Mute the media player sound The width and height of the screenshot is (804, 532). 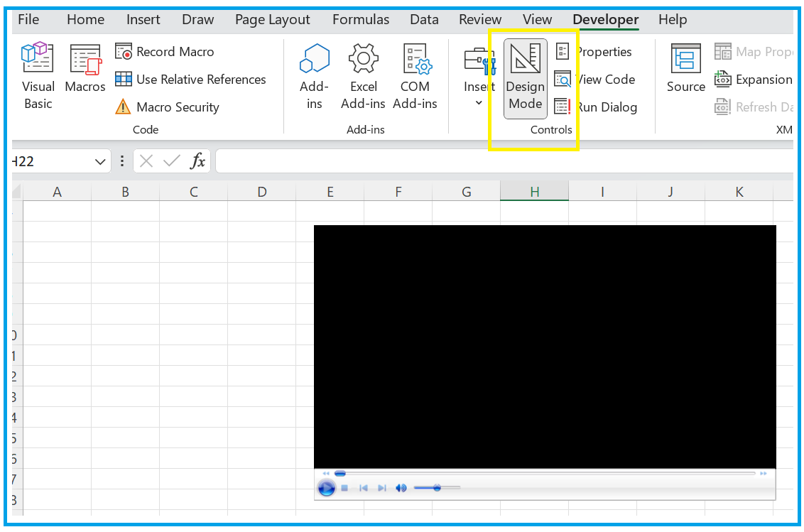401,488
